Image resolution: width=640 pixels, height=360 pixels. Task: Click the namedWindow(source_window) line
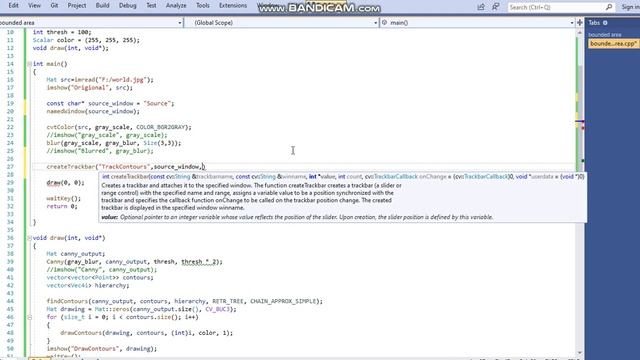click(x=93, y=111)
